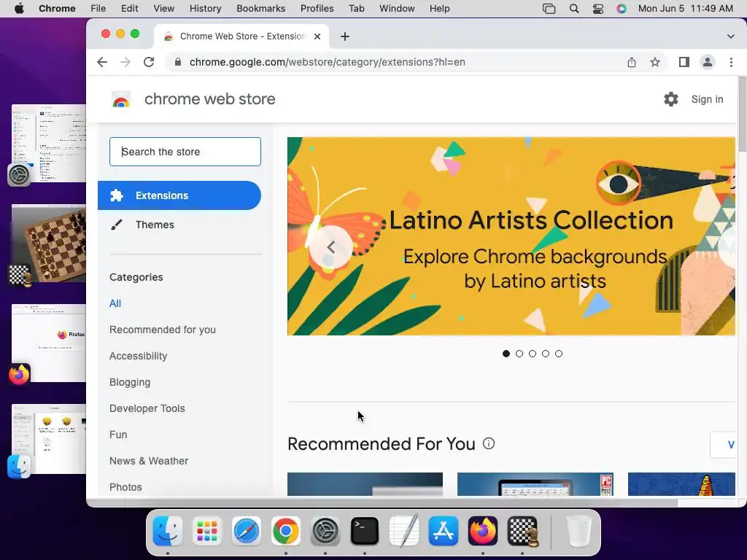The height and width of the screenshot is (560, 747).
Task: Open TextEdit from the Dock
Action: [x=404, y=531]
